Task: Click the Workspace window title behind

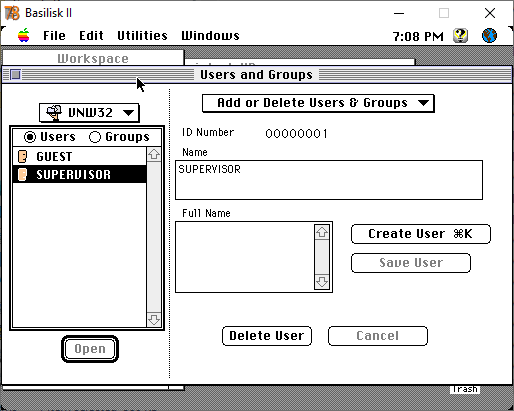Action: pyautogui.click(x=93, y=59)
